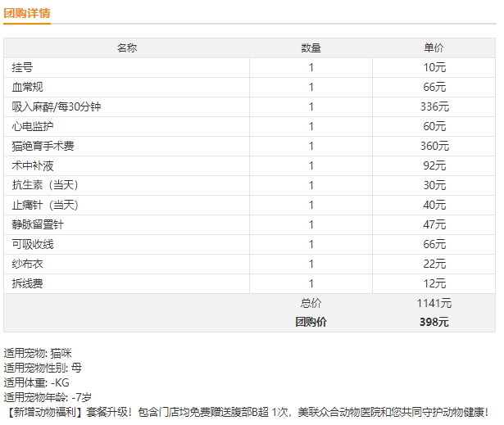Select the 纱布衣 entry

27,264
